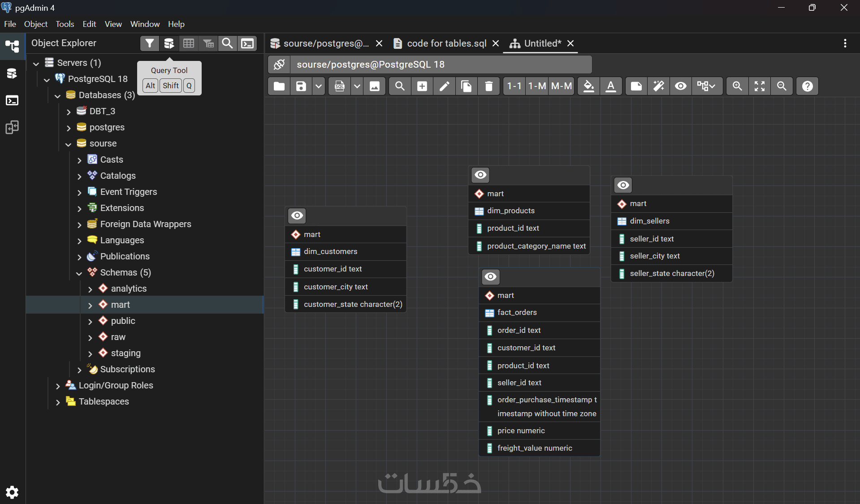Open the Tools menu
This screenshot has height=504, width=860.
click(x=65, y=24)
